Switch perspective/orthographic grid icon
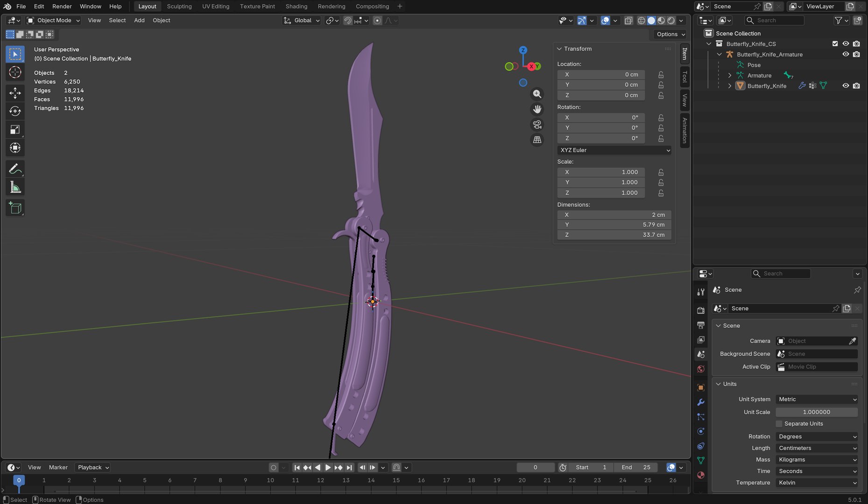 [x=537, y=140]
